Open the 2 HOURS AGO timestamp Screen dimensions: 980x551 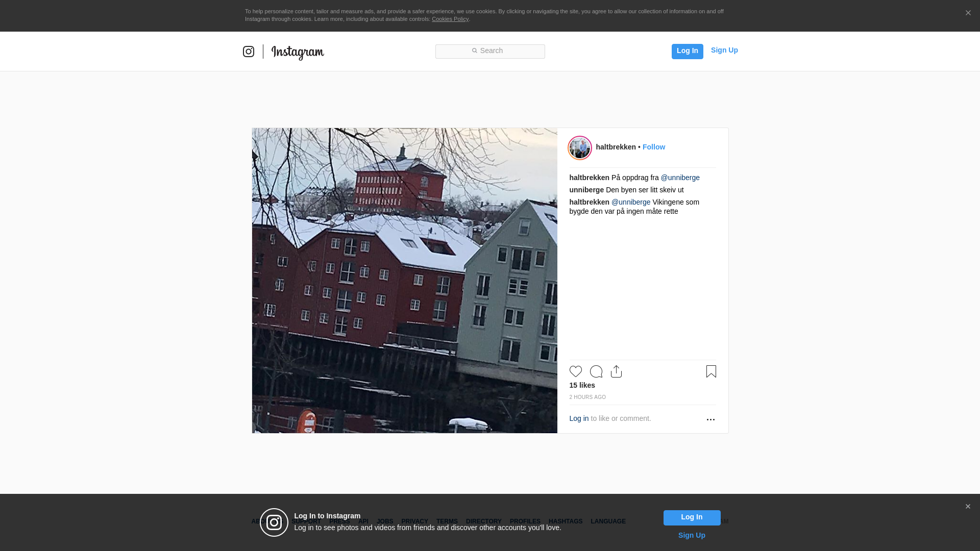pyautogui.click(x=587, y=397)
